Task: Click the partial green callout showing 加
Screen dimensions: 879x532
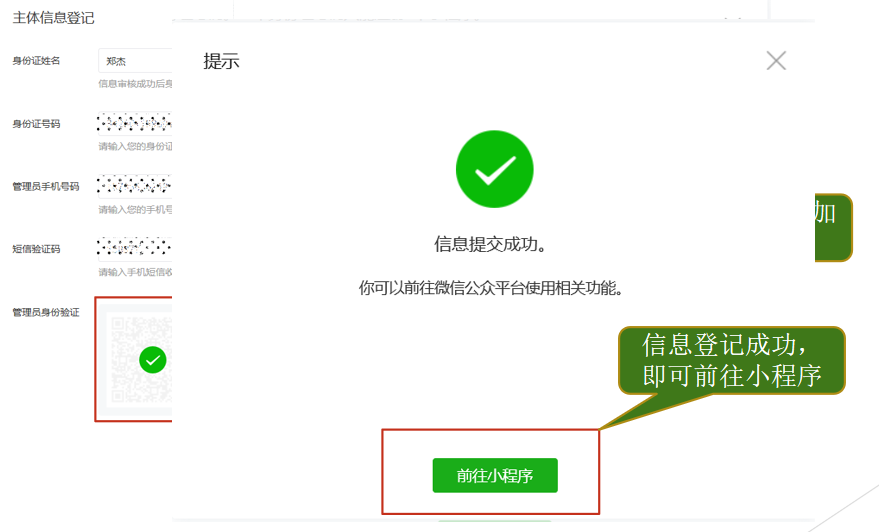Action: 834,228
